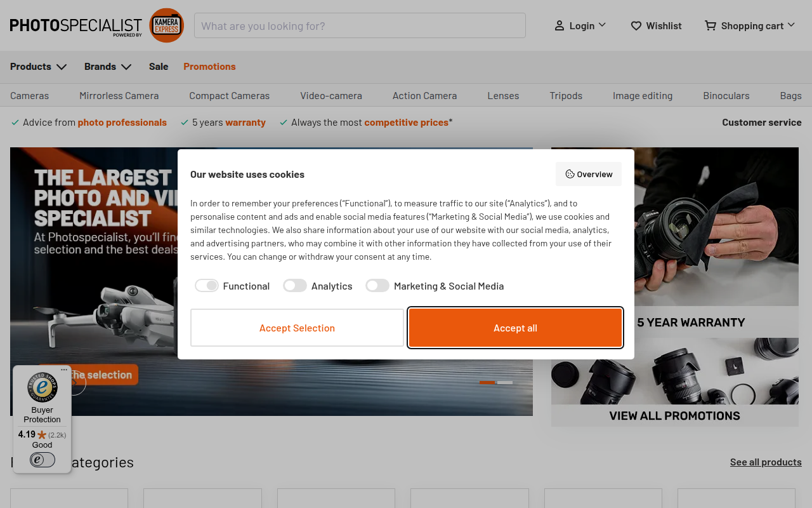Open the Sale menu item
This screenshot has height=508, width=812.
159,67
